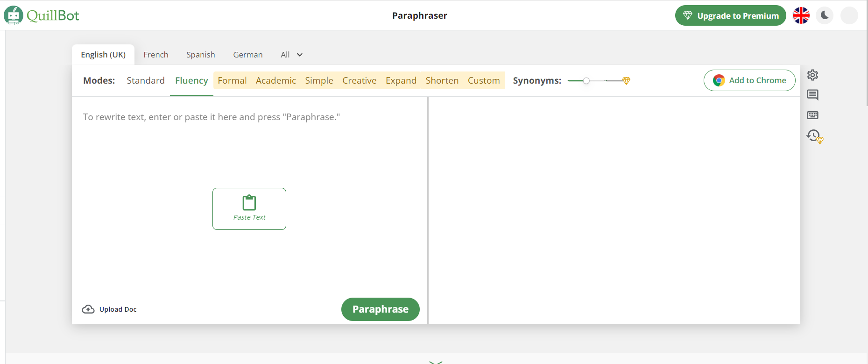Select Academic mode

(276, 80)
